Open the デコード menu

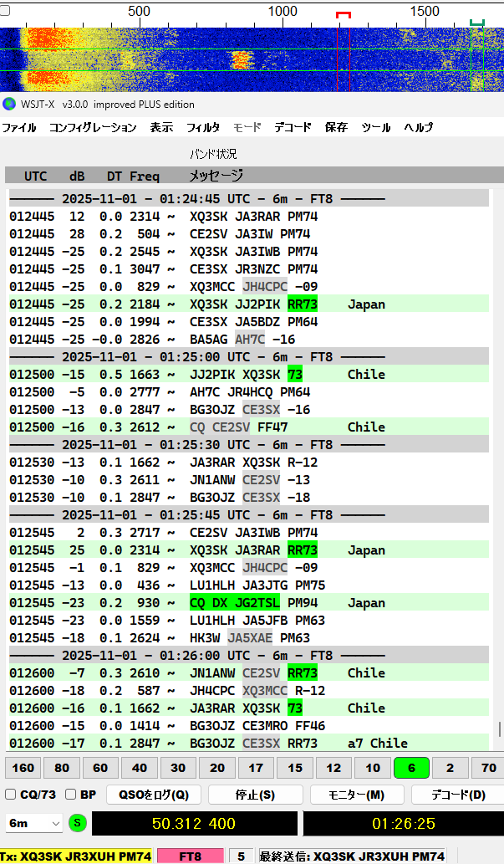293,128
